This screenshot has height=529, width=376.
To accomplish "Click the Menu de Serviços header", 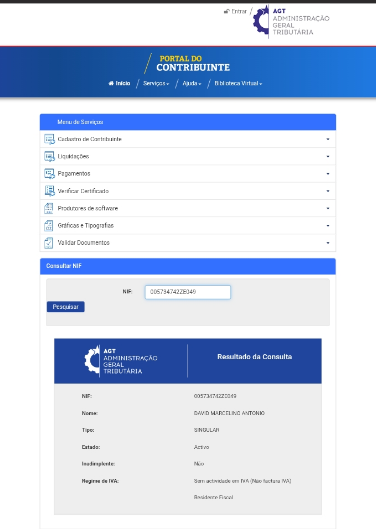I will pos(188,122).
